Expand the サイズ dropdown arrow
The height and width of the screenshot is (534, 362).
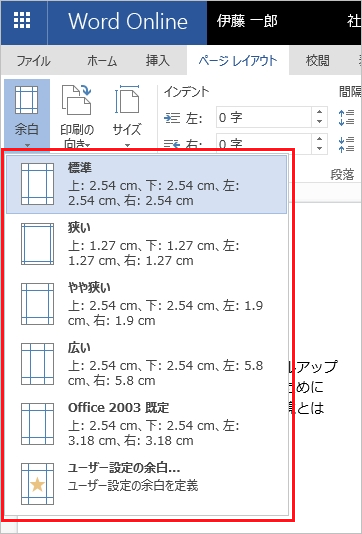click(127, 145)
